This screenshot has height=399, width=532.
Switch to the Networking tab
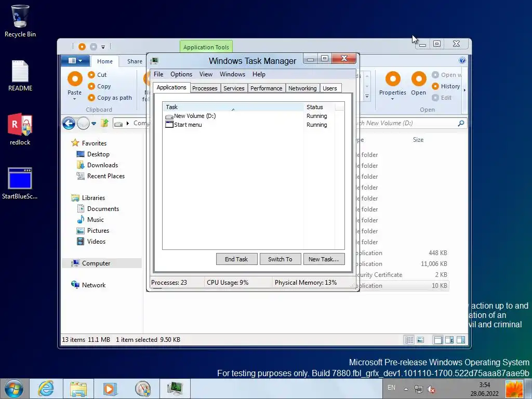302,88
